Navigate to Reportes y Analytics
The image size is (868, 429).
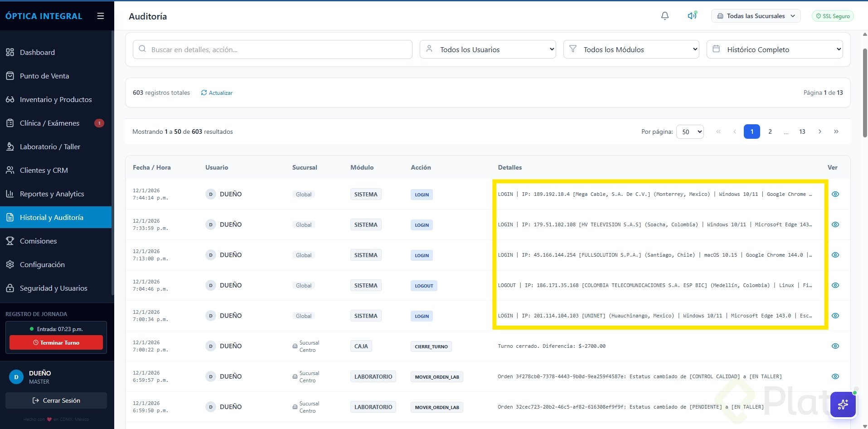[52, 194]
